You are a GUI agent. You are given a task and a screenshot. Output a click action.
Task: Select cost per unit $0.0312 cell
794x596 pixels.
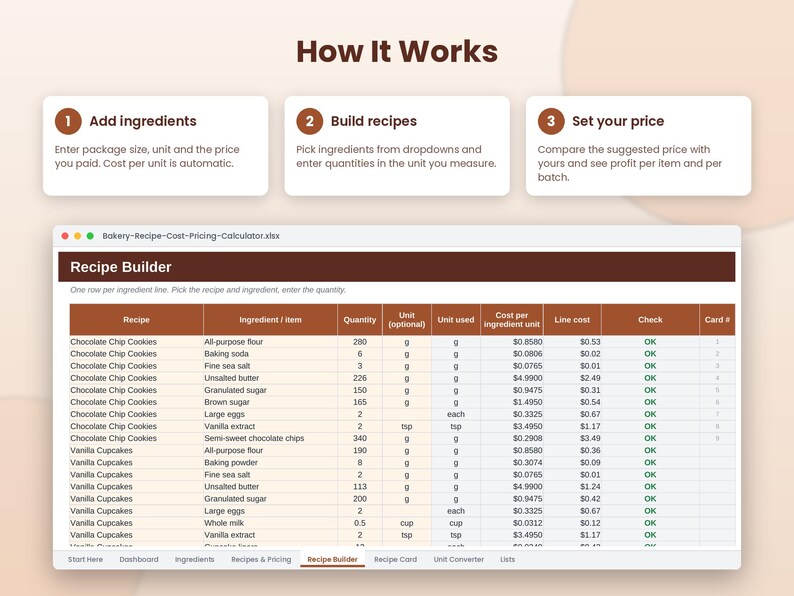[511, 523]
